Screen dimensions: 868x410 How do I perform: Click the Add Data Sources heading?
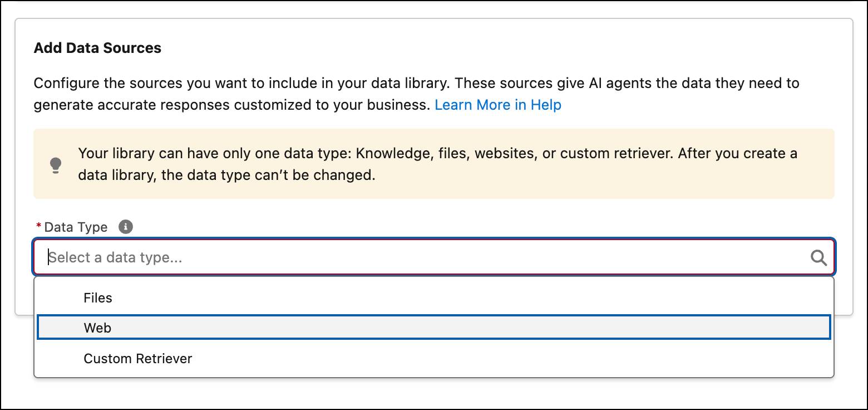point(97,48)
